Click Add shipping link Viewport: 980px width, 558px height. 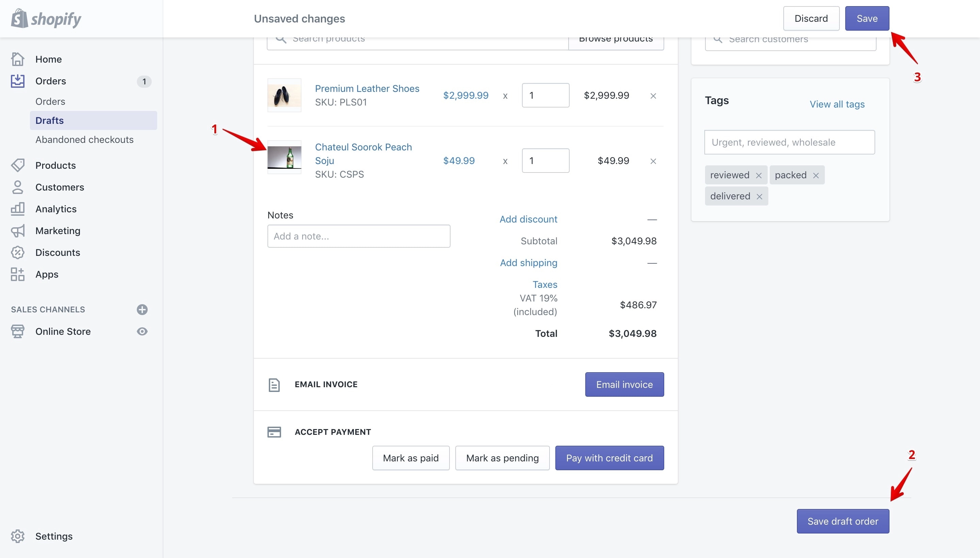tap(528, 263)
